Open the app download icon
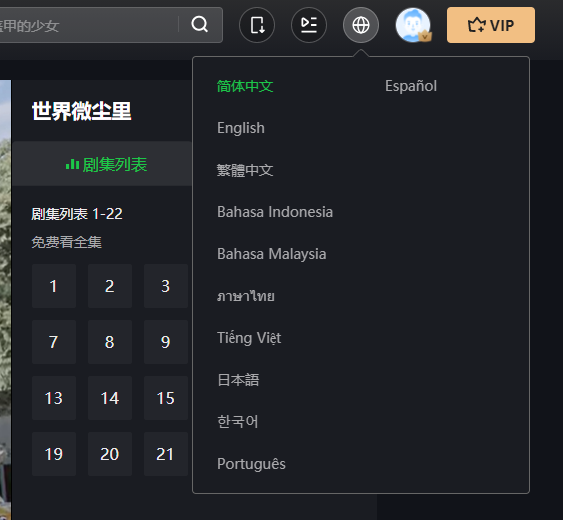Image resolution: width=563 pixels, height=520 pixels. pyautogui.click(x=257, y=25)
